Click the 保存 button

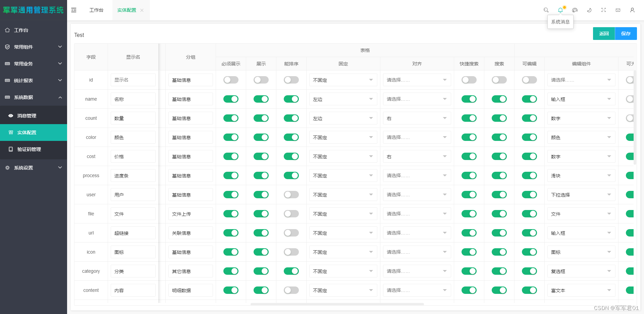626,34
